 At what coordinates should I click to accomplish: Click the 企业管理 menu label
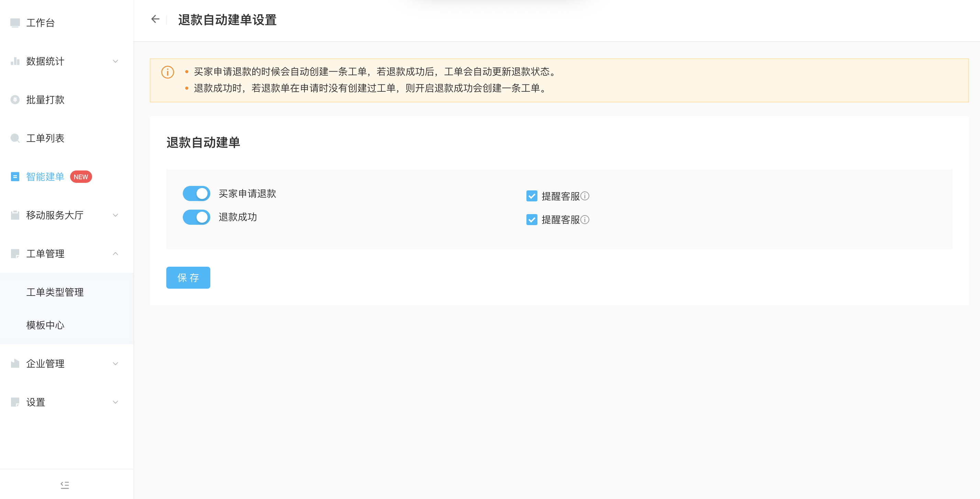pyautogui.click(x=45, y=364)
